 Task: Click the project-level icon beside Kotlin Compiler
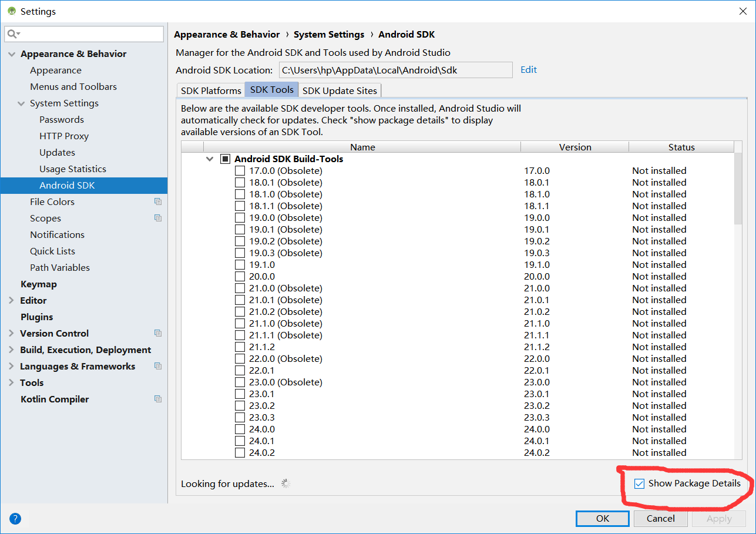click(157, 399)
